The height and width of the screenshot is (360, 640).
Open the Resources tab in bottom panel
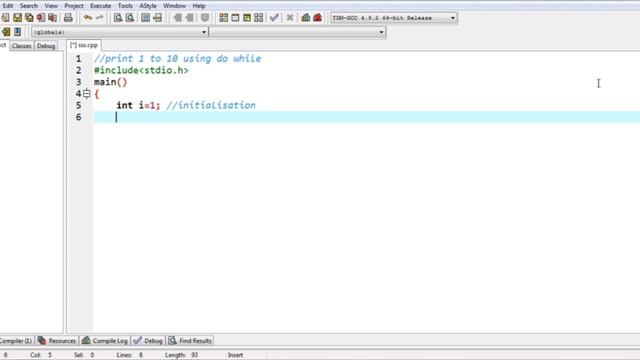pos(57,340)
